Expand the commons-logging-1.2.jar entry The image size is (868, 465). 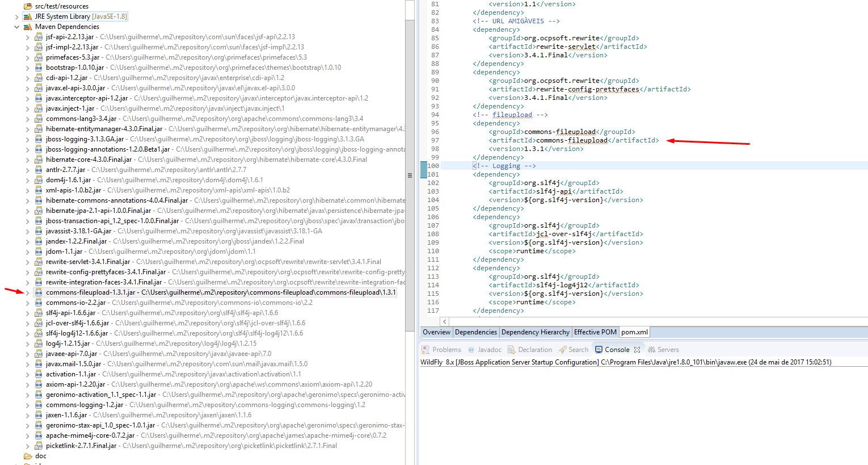click(x=27, y=405)
